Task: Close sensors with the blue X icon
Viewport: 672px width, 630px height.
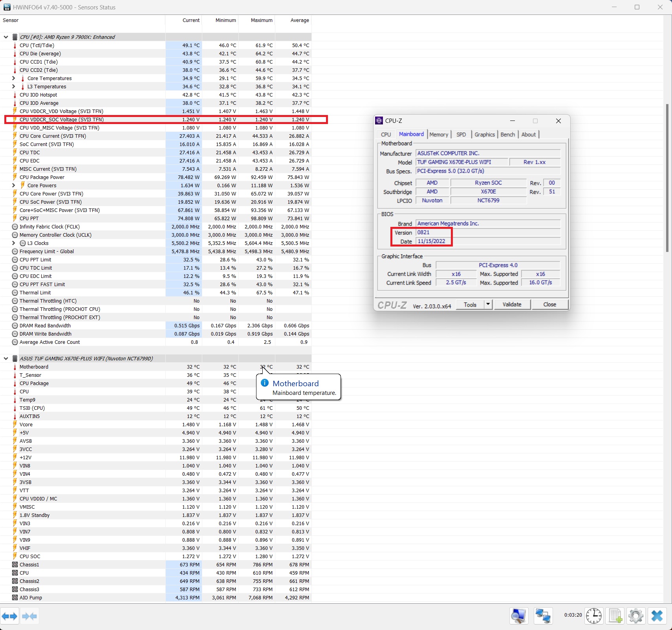Action: coord(657,616)
